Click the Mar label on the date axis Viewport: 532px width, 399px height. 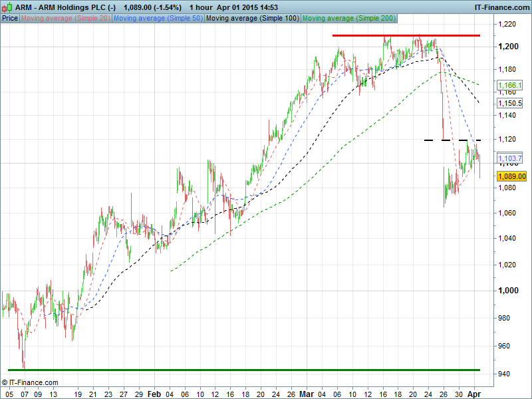click(x=305, y=393)
